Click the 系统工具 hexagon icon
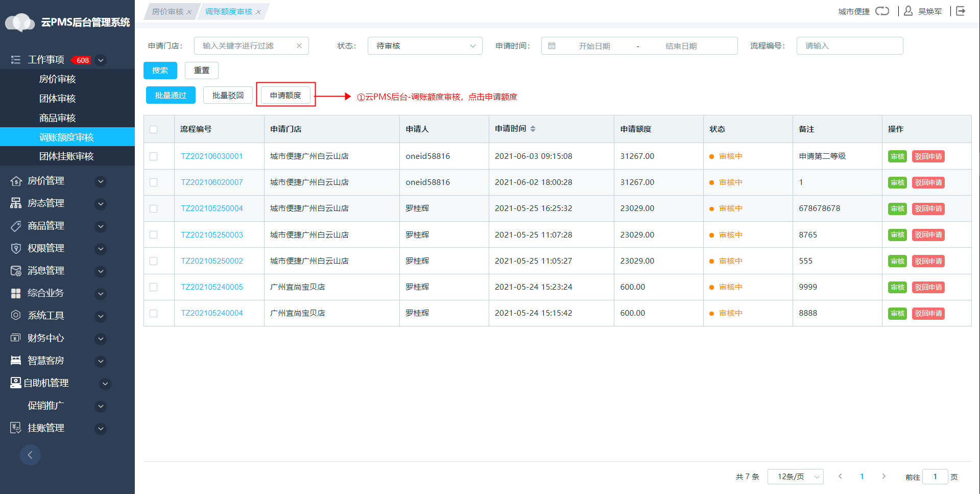 [x=16, y=315]
